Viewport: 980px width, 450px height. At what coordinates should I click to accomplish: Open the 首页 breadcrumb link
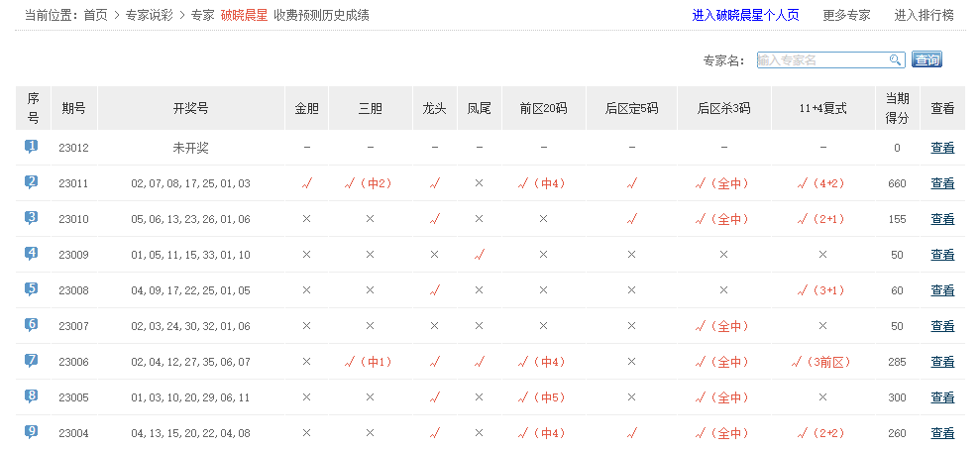click(95, 16)
